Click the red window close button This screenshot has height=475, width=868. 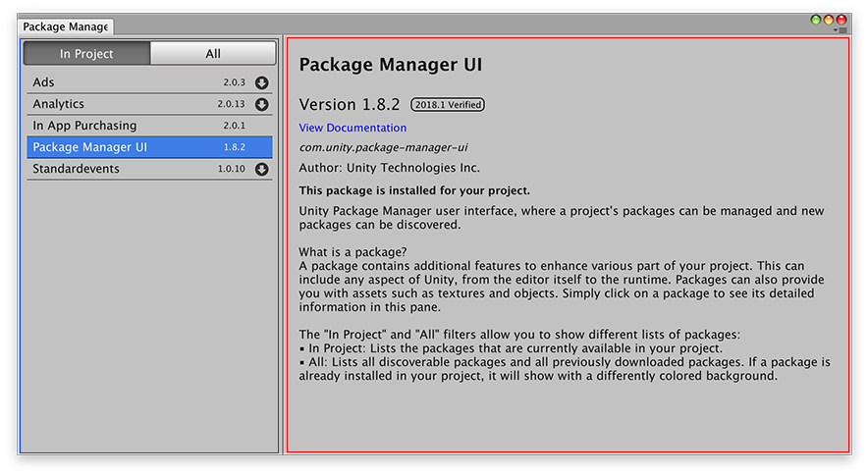[841, 20]
